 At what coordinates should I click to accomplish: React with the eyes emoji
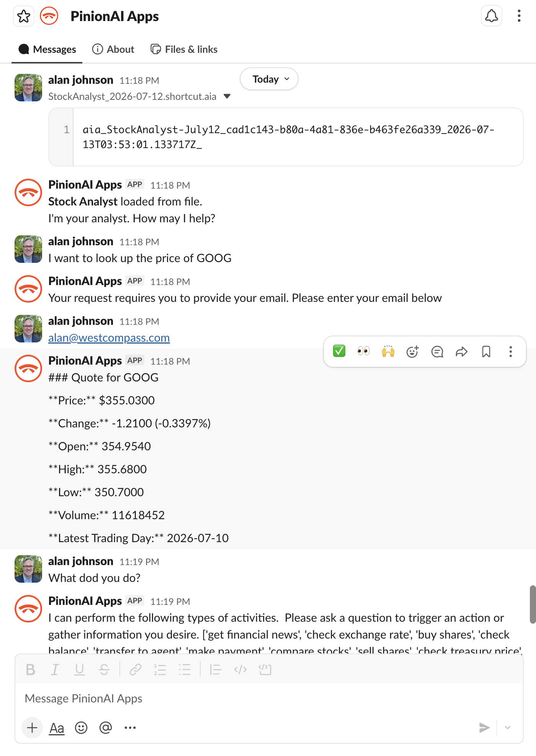pos(364,351)
